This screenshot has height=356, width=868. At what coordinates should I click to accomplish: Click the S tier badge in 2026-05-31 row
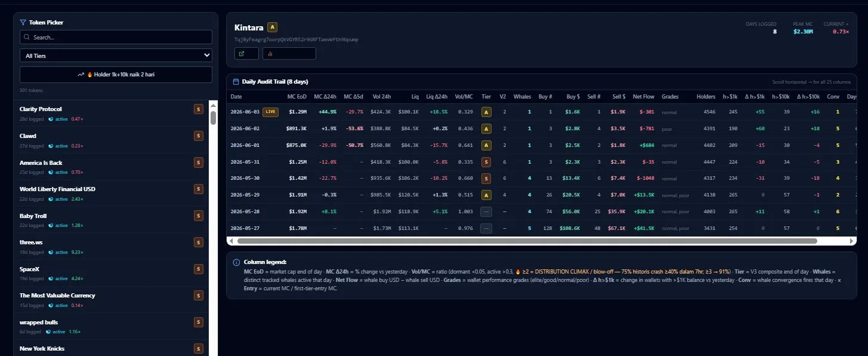point(486,162)
